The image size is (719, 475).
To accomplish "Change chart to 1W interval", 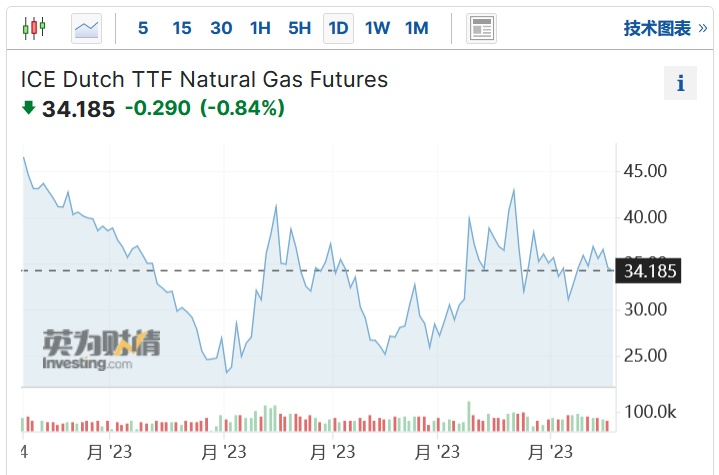I will 377,28.
